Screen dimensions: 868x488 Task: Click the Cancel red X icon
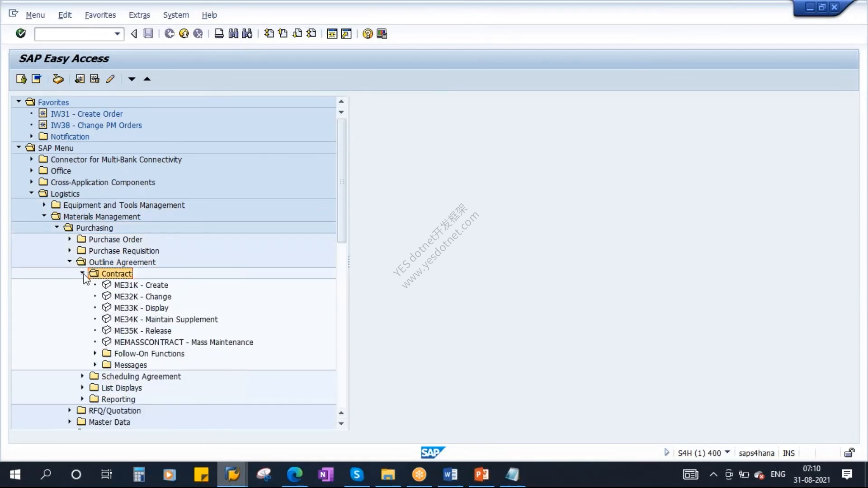pyautogui.click(x=198, y=33)
